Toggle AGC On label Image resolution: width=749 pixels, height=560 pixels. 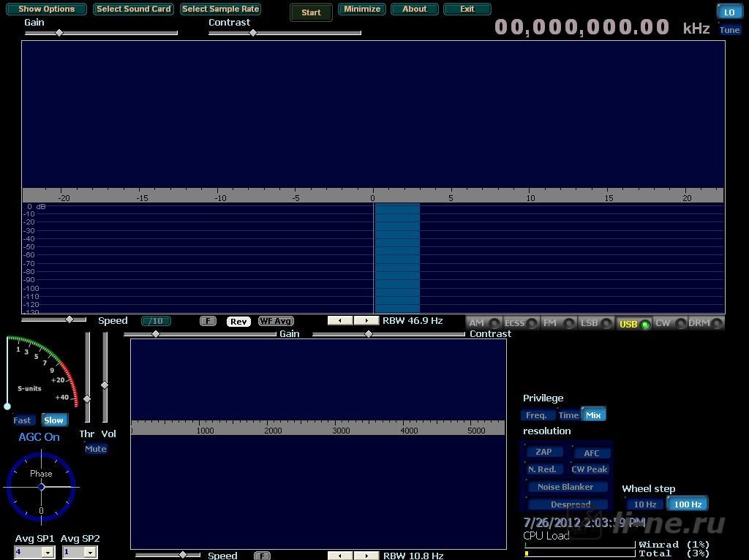39,437
